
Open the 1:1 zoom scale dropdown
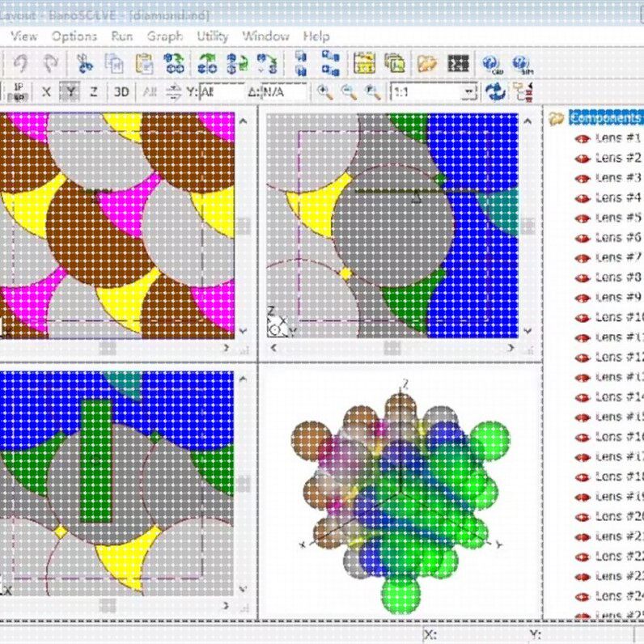[468, 92]
